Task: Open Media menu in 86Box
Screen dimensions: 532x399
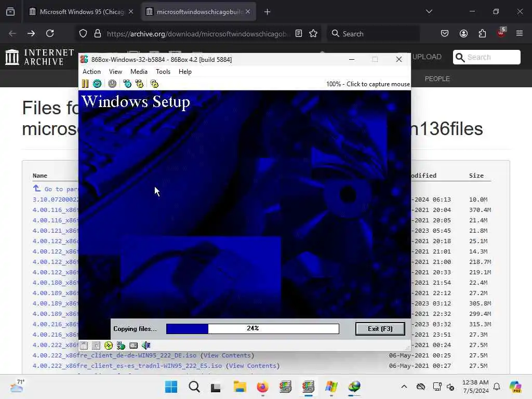Action: point(139,72)
